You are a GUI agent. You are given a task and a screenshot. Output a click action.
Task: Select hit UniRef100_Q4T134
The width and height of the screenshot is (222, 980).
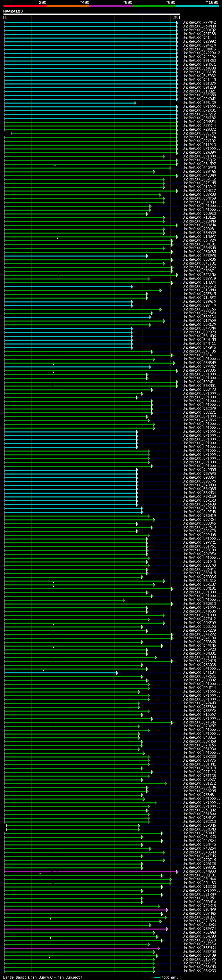[199, 673]
